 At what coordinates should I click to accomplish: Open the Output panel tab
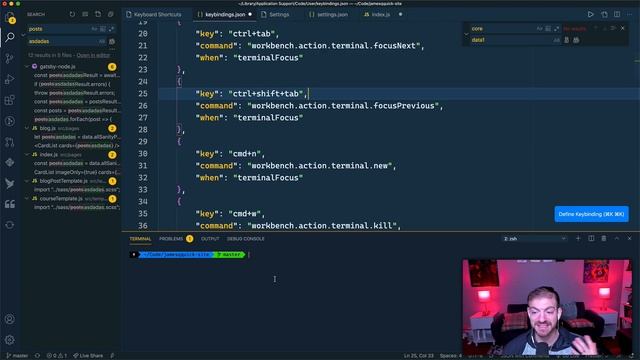210,239
